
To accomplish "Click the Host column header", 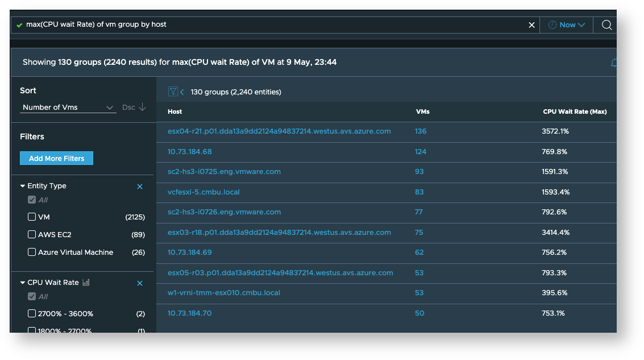I will click(175, 112).
